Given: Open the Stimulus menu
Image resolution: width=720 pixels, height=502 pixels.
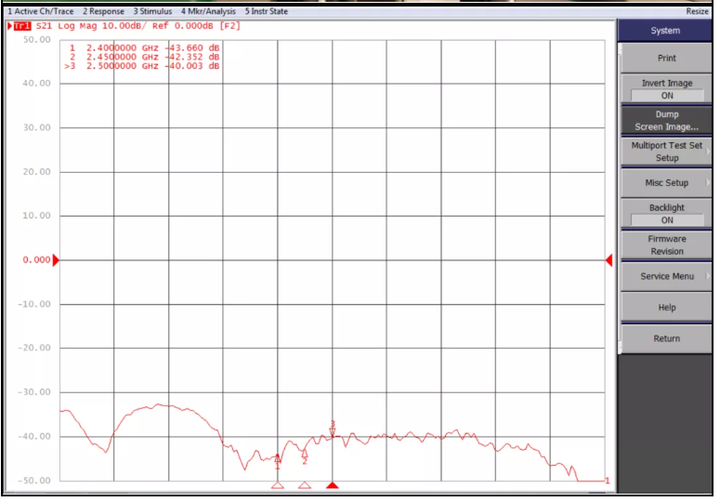Looking at the screenshot, I should [x=152, y=11].
